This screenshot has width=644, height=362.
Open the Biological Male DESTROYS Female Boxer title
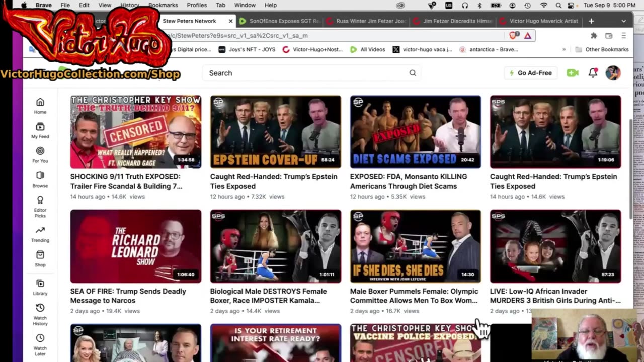(x=268, y=296)
